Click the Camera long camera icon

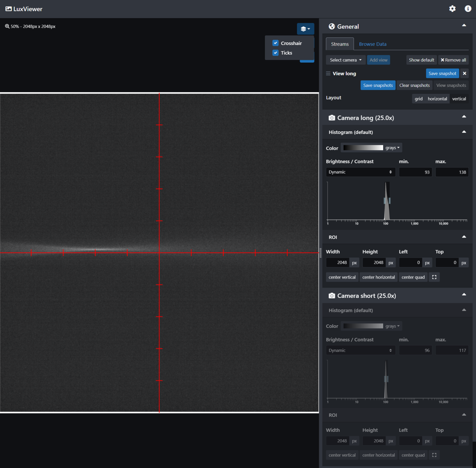tap(331, 118)
